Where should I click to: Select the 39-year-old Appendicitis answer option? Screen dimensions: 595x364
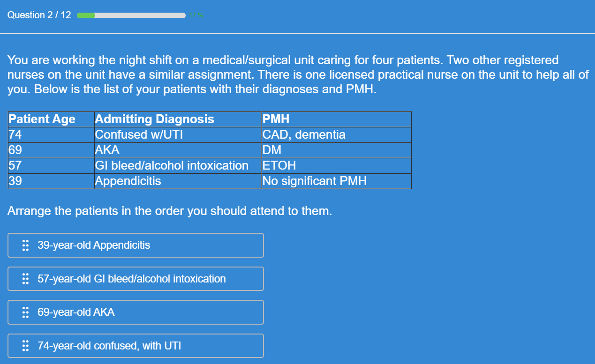tap(136, 245)
